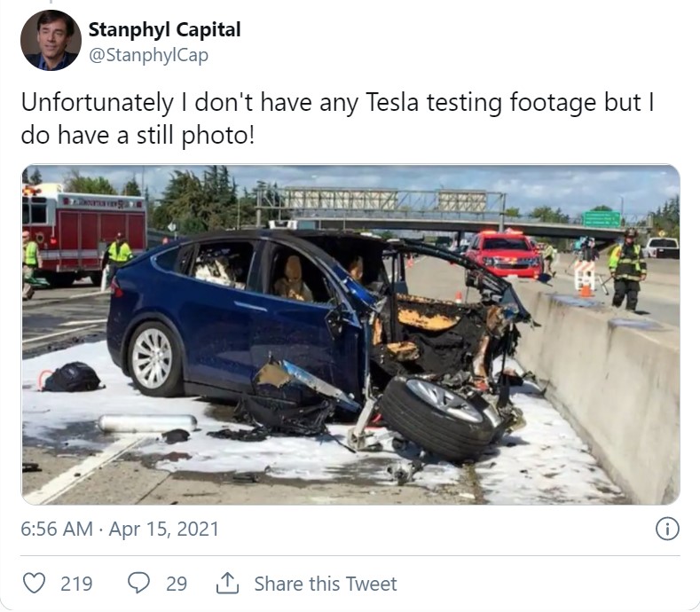Click the red pickup truck in the photo
Screen dimensions: 700x612
coord(504,255)
